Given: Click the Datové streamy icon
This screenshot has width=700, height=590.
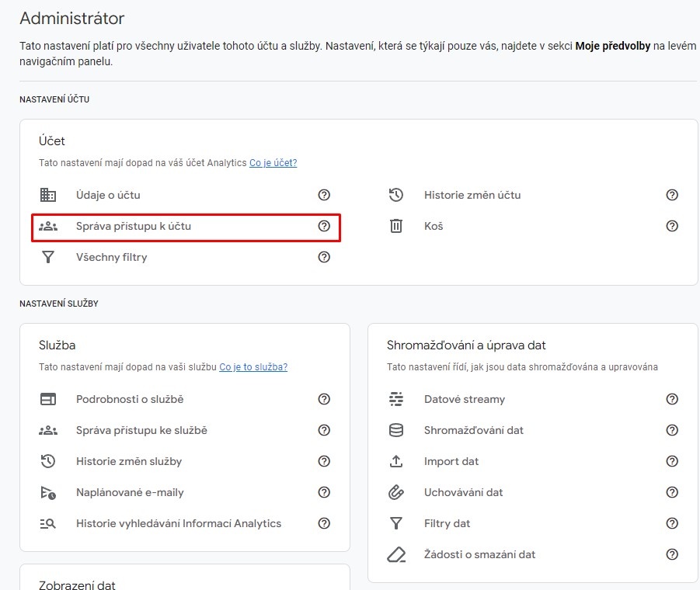Looking at the screenshot, I should point(396,399).
